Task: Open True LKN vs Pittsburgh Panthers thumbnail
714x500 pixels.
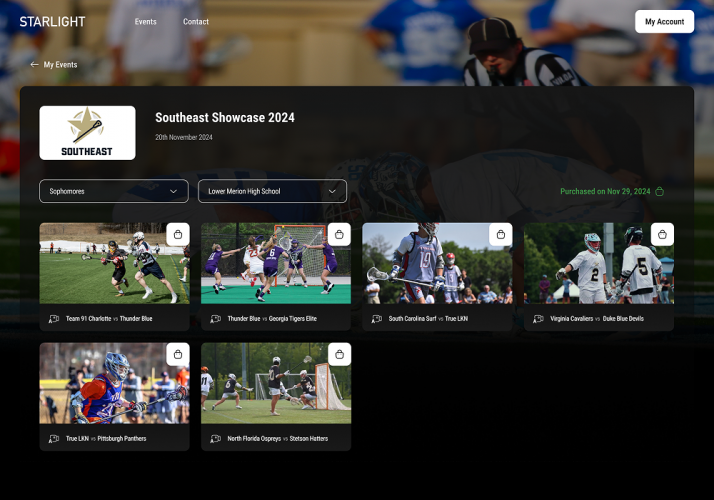Action: (114, 383)
